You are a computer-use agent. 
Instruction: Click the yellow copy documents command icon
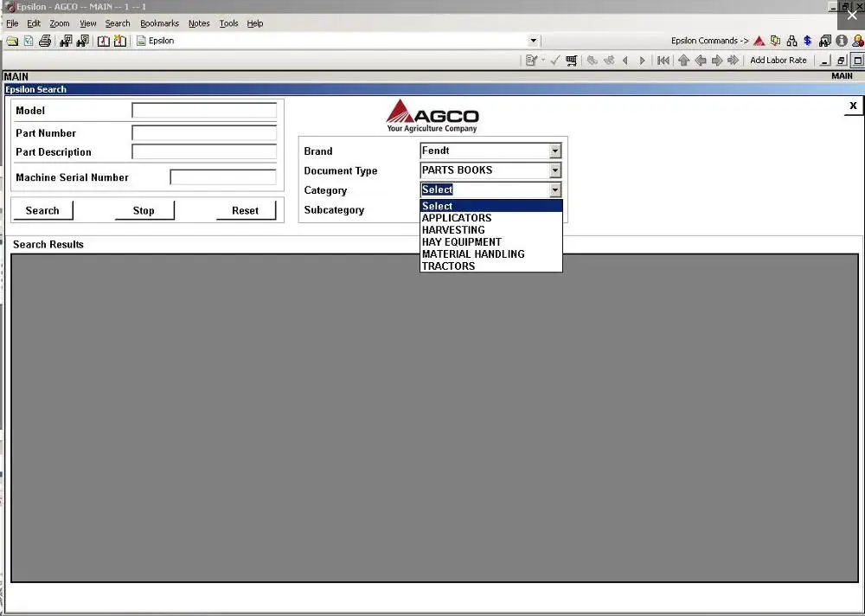(x=776, y=41)
